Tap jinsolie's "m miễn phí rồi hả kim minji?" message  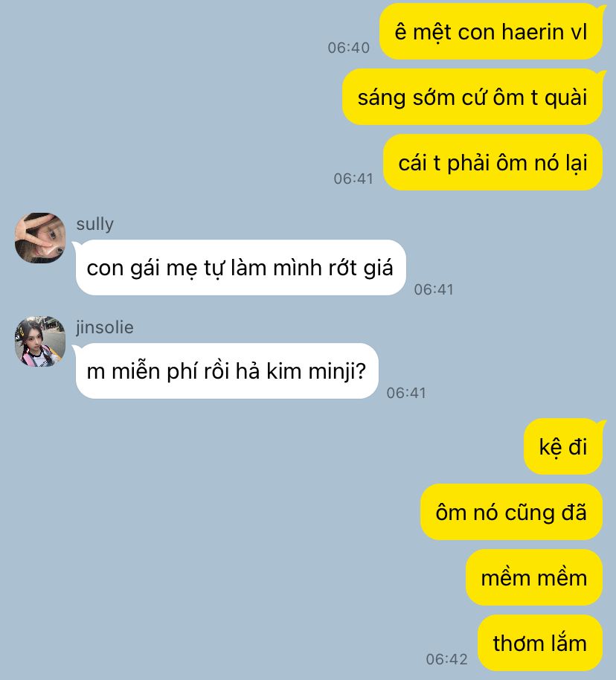pyautogui.click(x=226, y=371)
